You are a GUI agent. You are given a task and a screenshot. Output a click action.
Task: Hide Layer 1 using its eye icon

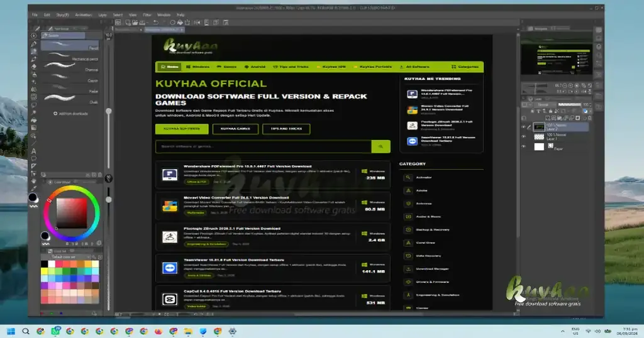pyautogui.click(x=523, y=136)
